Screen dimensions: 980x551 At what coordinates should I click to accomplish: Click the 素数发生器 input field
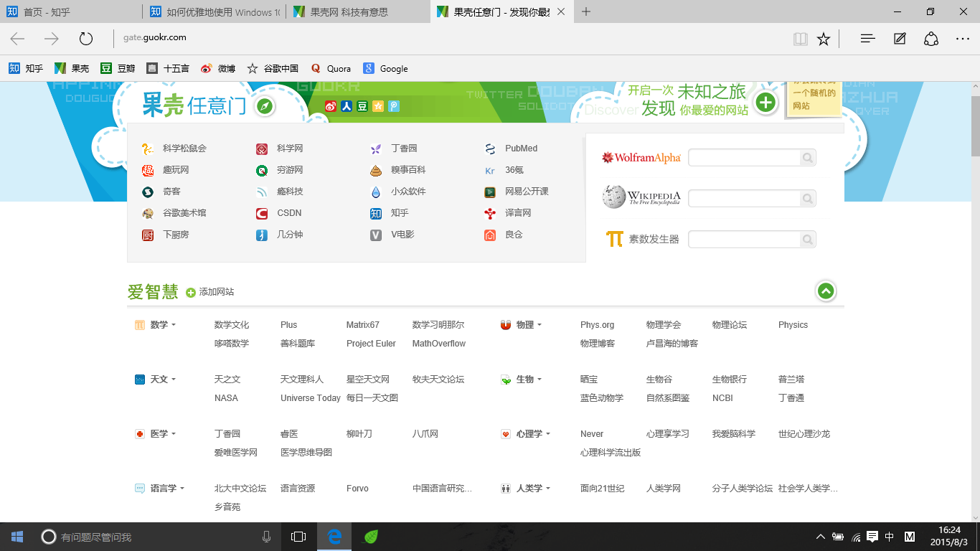click(744, 240)
